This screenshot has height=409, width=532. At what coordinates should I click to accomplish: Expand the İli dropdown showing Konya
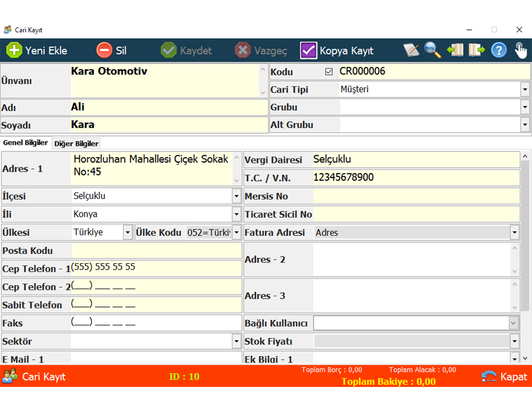236,214
